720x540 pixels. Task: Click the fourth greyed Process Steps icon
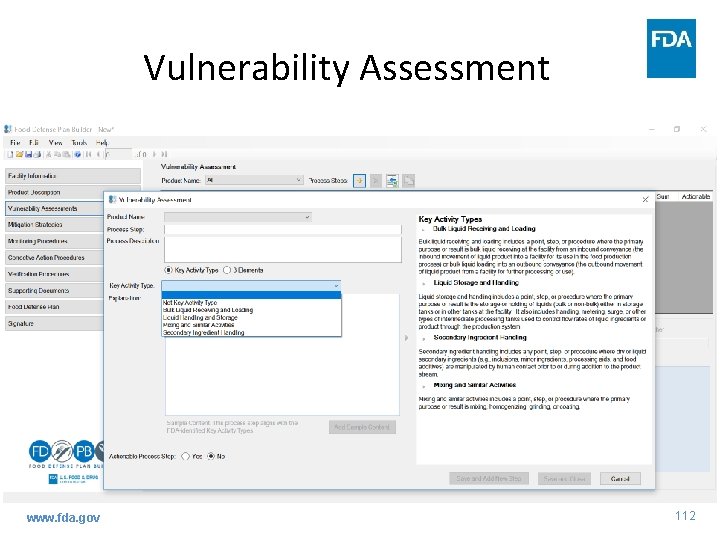(408, 181)
